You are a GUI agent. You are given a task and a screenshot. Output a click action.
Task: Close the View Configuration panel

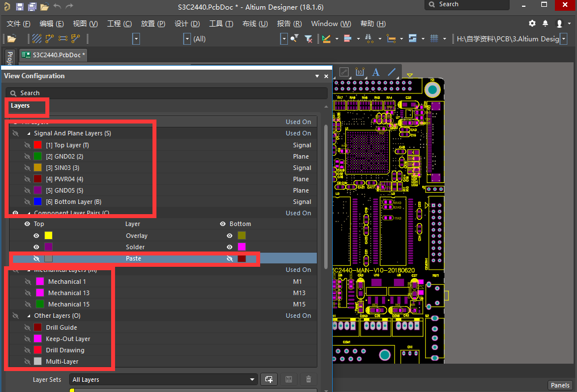pos(326,76)
